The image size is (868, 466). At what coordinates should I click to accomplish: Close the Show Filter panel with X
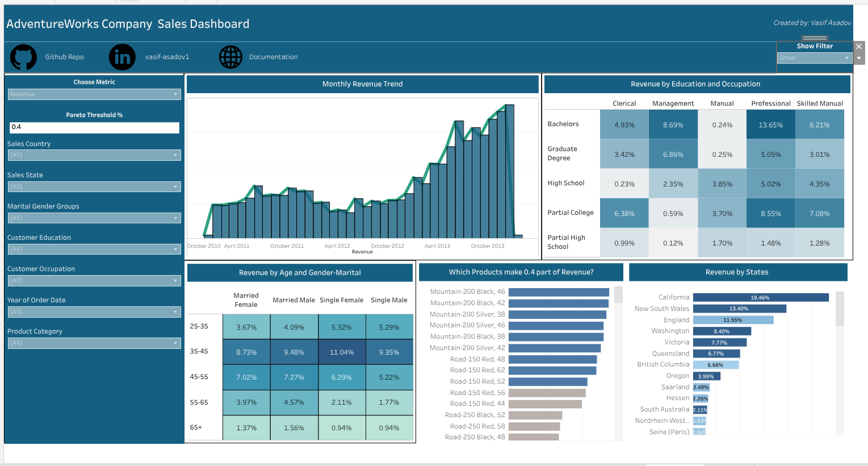point(859,47)
